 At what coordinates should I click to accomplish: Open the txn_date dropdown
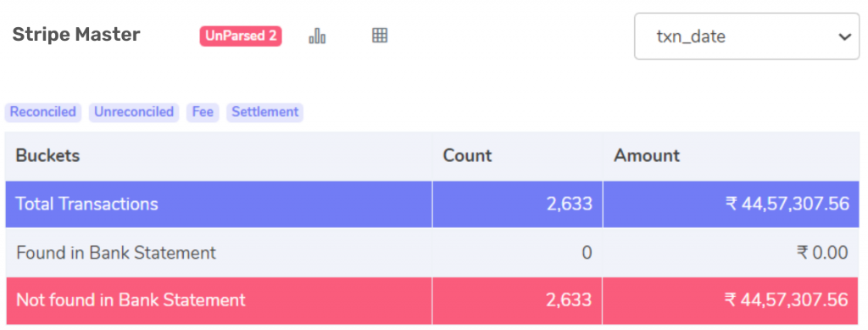click(x=747, y=36)
